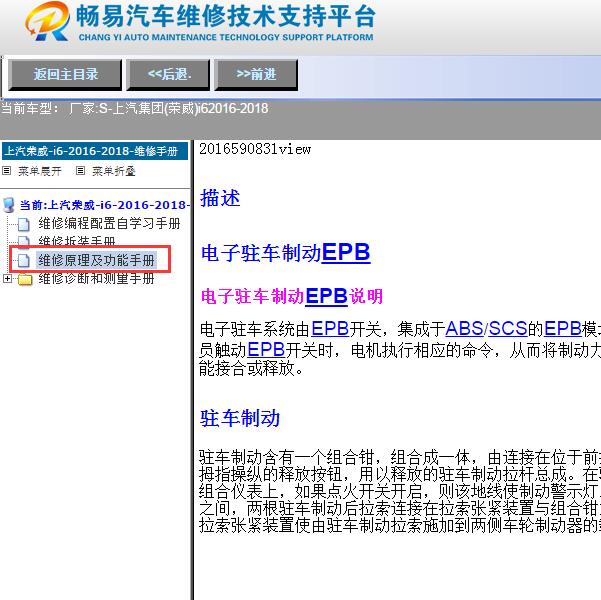Screen dimensions: 601x600
Task: Click 菜单折叠 collapse-all icon
Action: [80, 171]
